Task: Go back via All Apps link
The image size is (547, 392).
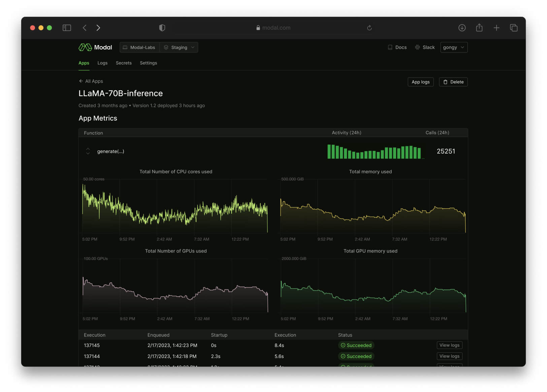Action: tap(91, 81)
